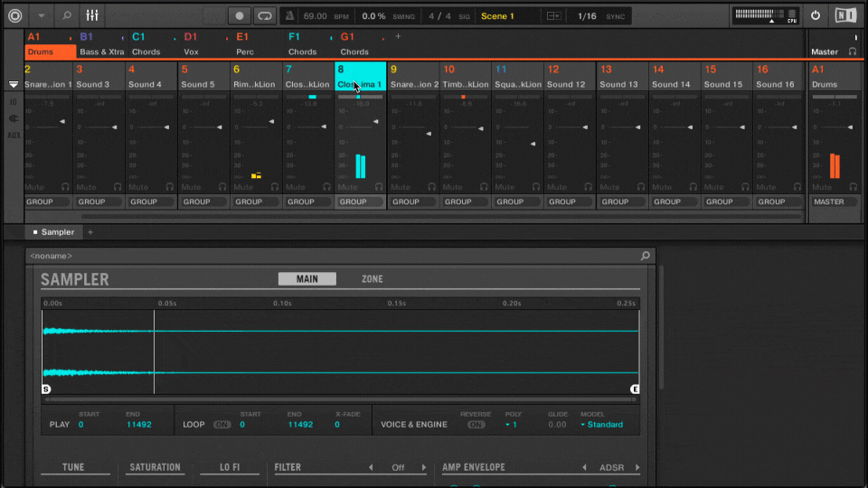Open the MASTER output menu of Drums
868x488 pixels.
835,202
